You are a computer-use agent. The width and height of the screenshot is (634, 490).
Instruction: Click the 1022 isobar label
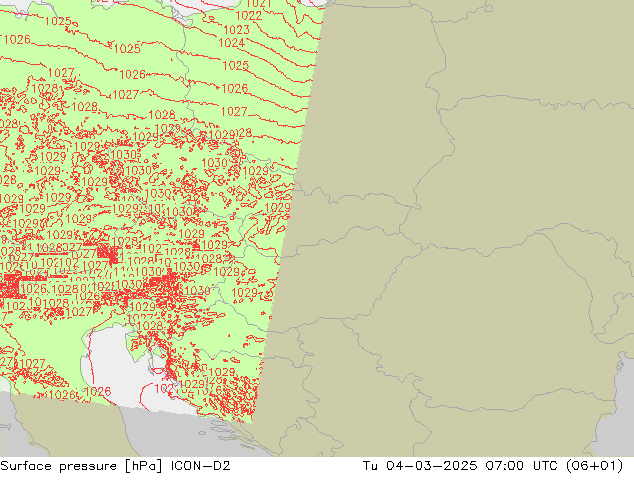[249, 16]
